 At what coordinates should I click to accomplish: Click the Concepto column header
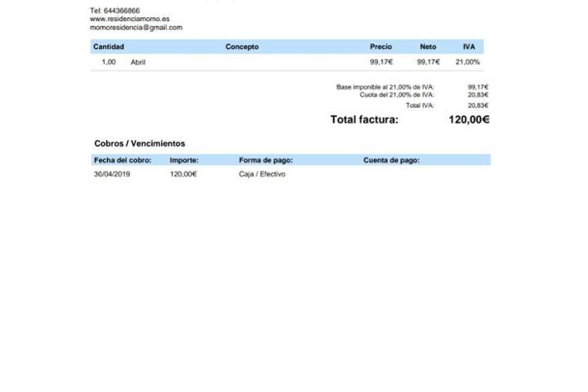[x=242, y=47]
